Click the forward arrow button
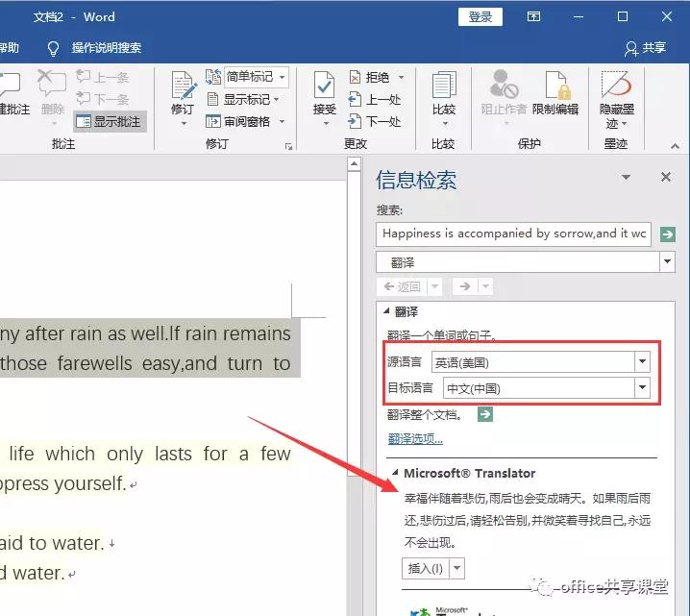 (x=465, y=287)
